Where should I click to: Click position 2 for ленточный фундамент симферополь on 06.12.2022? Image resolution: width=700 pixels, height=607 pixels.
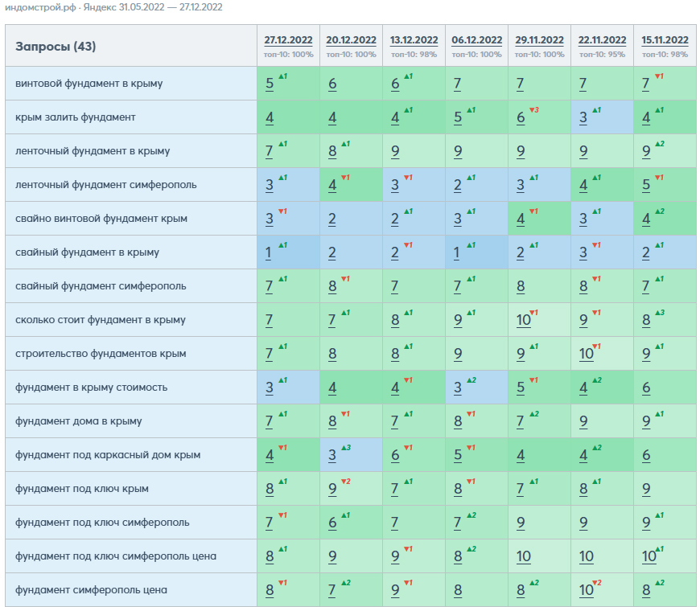coord(458,185)
